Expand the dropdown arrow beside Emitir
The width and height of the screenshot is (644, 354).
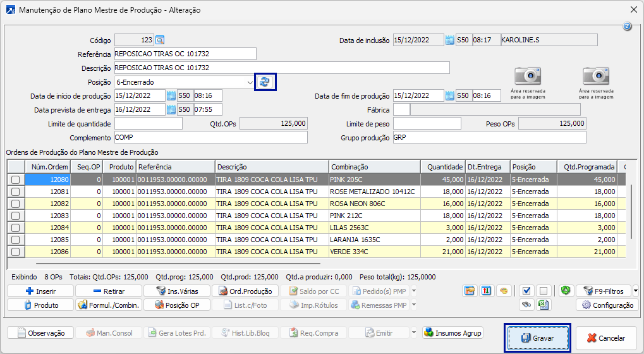click(414, 333)
